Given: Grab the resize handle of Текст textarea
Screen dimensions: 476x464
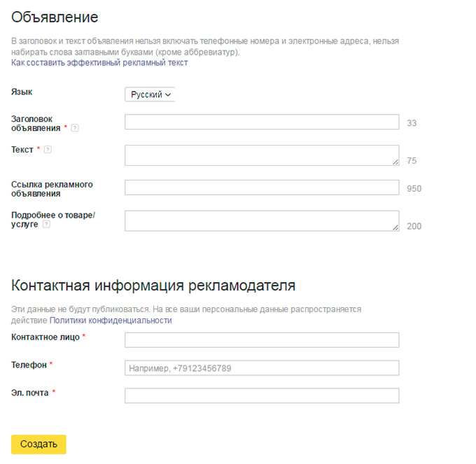Looking at the screenshot, I should click(x=395, y=162).
